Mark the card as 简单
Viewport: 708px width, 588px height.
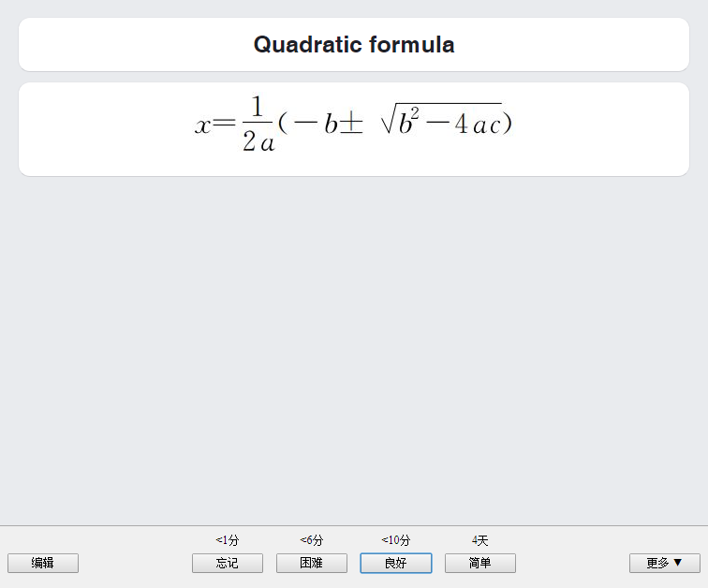(x=480, y=563)
